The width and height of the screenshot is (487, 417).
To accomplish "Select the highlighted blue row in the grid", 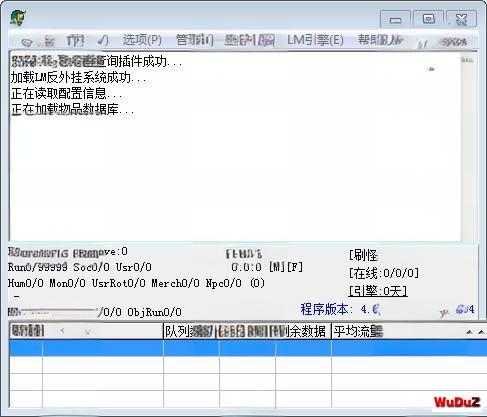I will (248, 348).
